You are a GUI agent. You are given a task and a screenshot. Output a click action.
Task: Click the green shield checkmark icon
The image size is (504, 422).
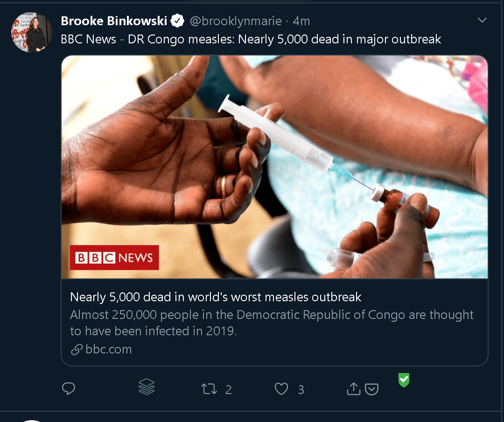[x=404, y=380]
